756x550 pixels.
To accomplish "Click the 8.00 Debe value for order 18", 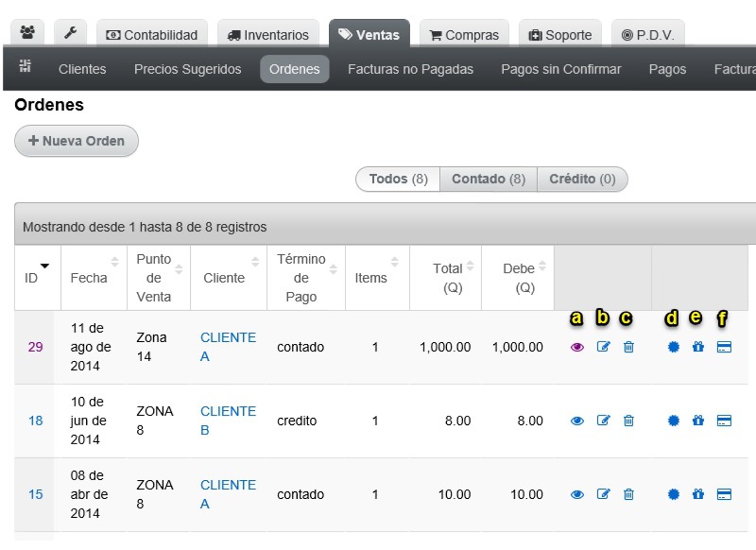I will point(530,421).
